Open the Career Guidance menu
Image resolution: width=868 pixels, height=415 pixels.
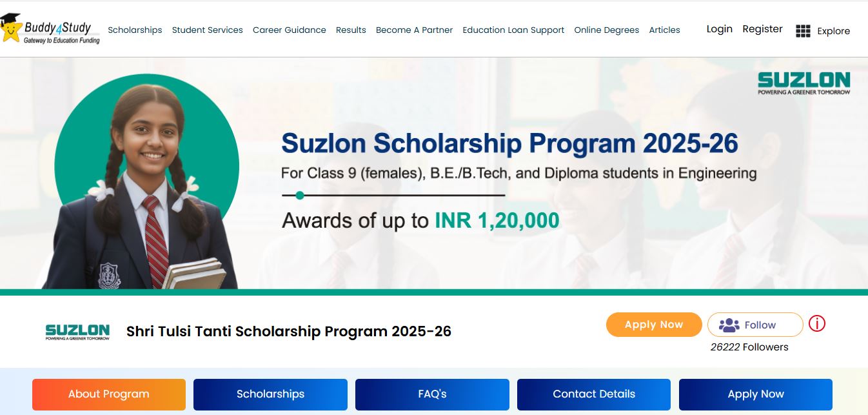pos(289,30)
